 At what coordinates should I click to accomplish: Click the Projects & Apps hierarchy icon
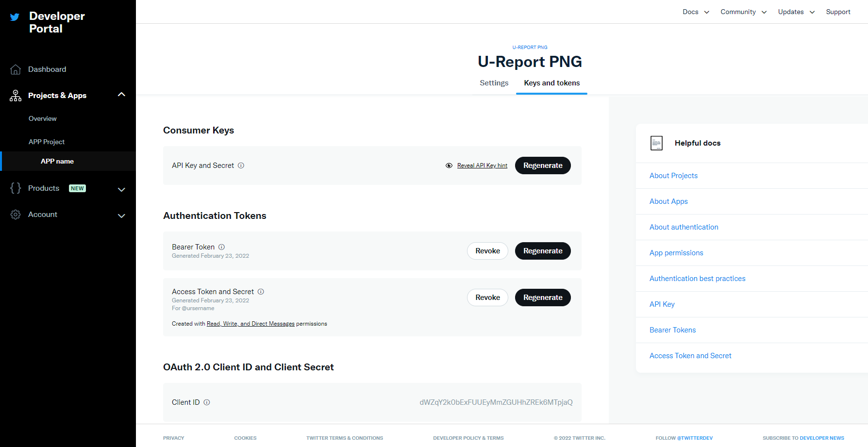16,96
